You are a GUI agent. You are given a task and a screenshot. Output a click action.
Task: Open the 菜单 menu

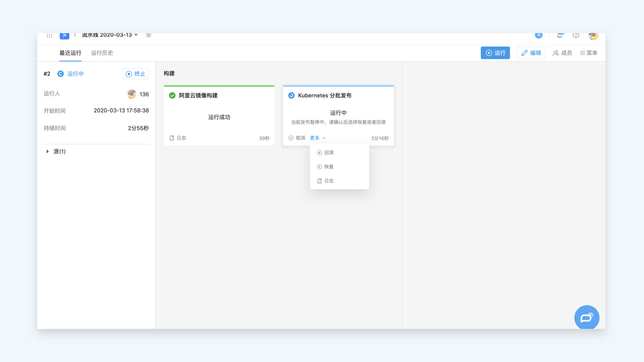tap(589, 53)
